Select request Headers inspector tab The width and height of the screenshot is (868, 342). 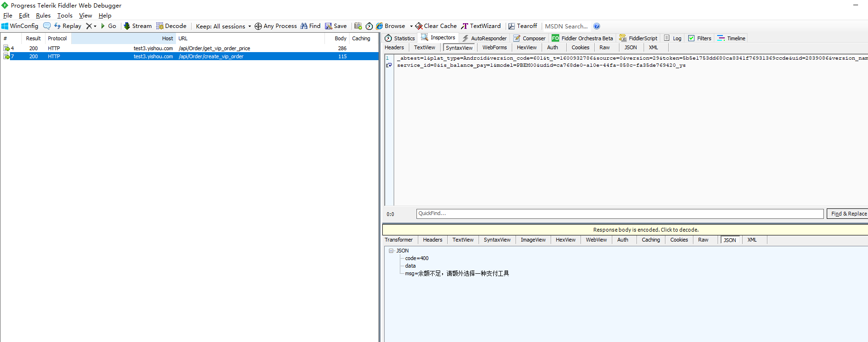(x=394, y=47)
